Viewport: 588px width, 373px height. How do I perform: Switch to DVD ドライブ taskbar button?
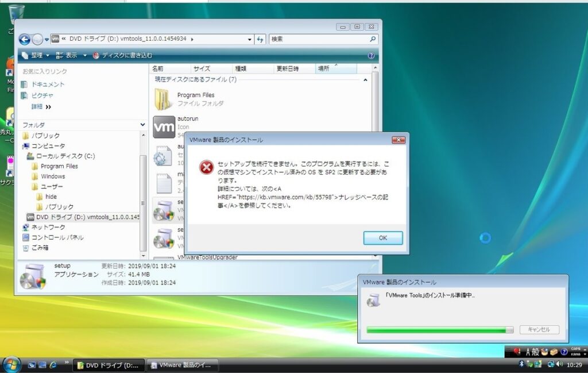[109, 365]
